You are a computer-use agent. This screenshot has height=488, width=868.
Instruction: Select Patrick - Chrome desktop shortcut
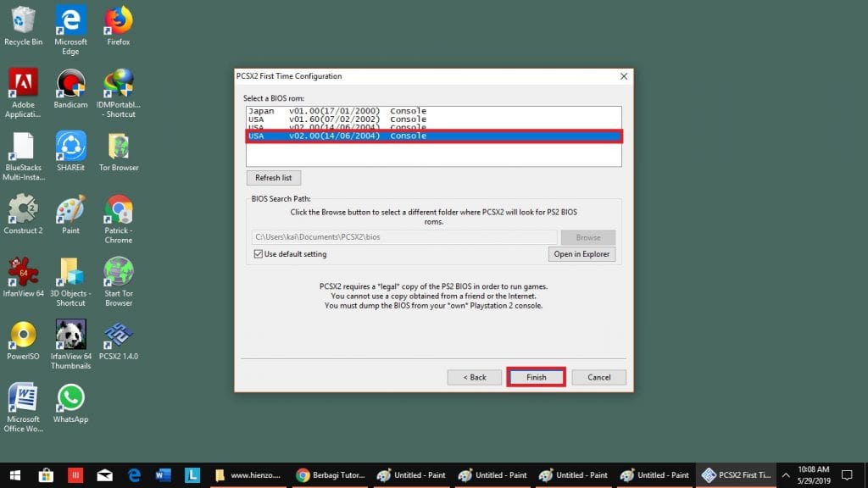[119, 219]
